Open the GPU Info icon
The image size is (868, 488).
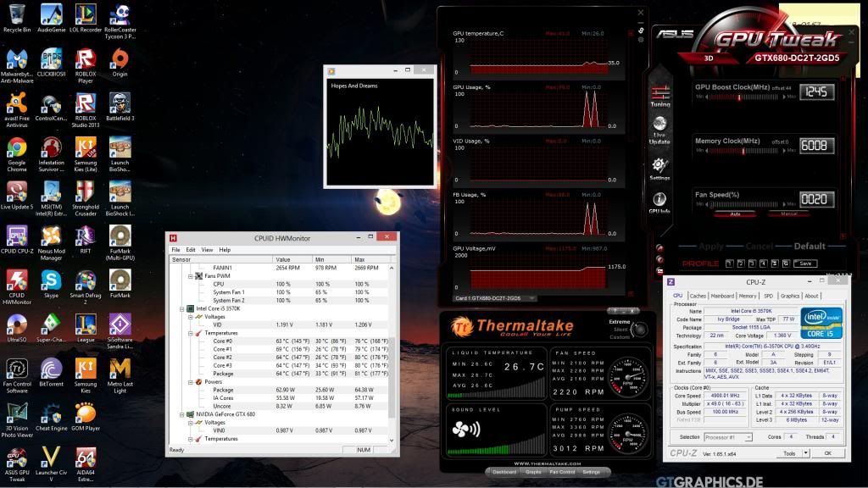click(x=659, y=200)
